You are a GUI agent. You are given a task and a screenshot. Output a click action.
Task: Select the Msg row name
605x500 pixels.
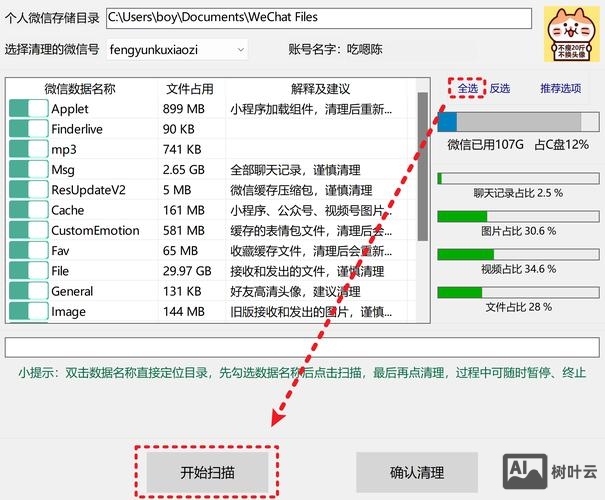coord(63,170)
